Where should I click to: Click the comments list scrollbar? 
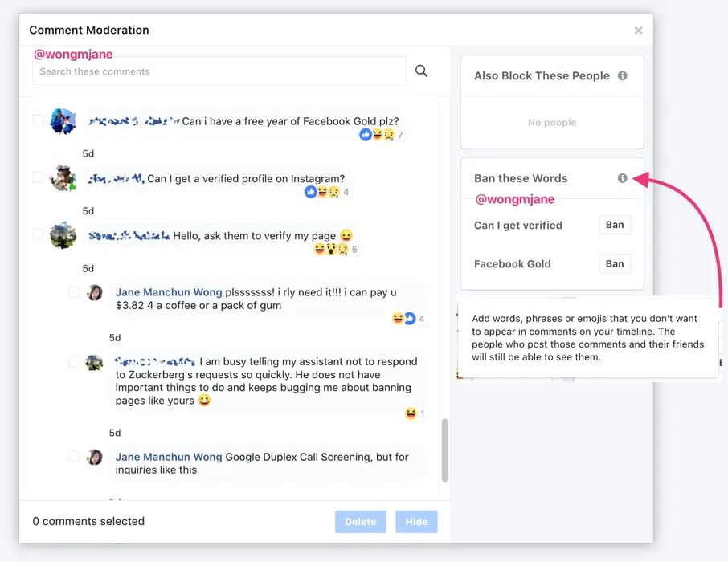click(445, 450)
